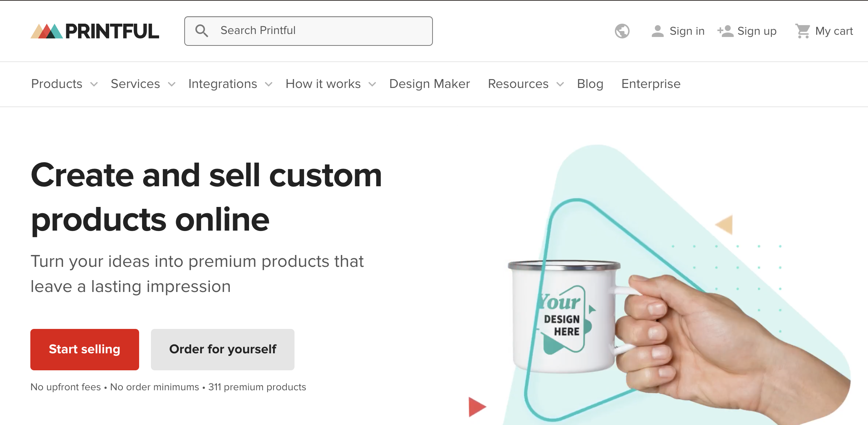Viewport: 868px width, 425px height.
Task: Open the Enterprise menu item
Action: pyautogui.click(x=650, y=84)
